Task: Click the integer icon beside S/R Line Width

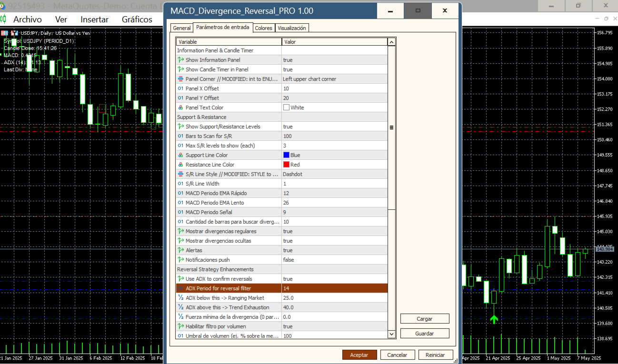Action: tap(180, 184)
